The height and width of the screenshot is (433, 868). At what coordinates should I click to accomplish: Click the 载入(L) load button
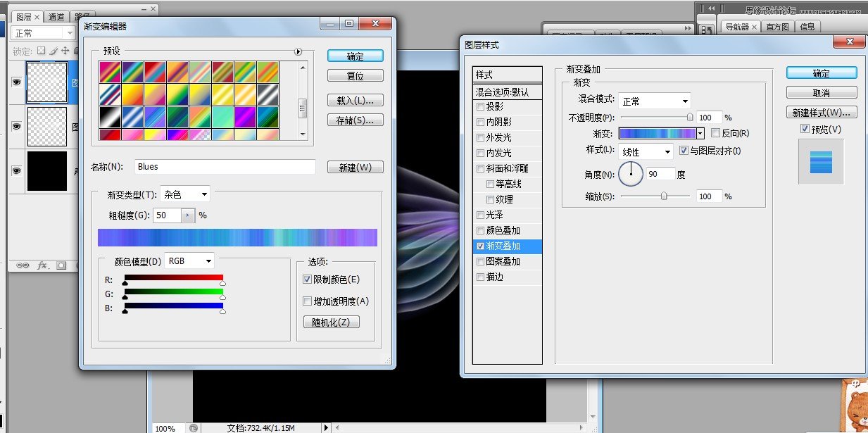tap(355, 99)
